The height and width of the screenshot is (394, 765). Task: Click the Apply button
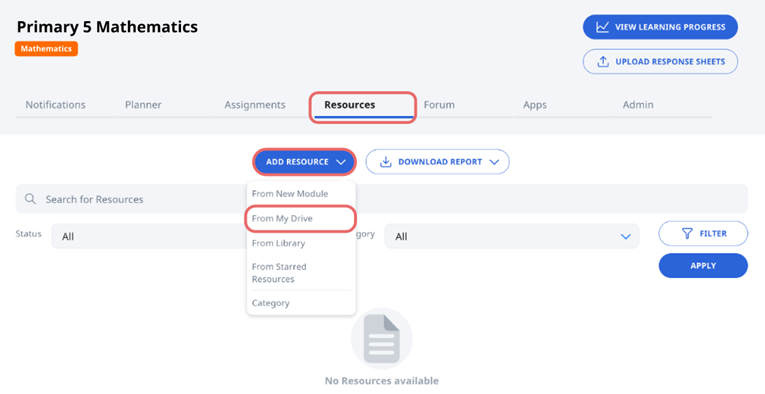[x=703, y=266]
